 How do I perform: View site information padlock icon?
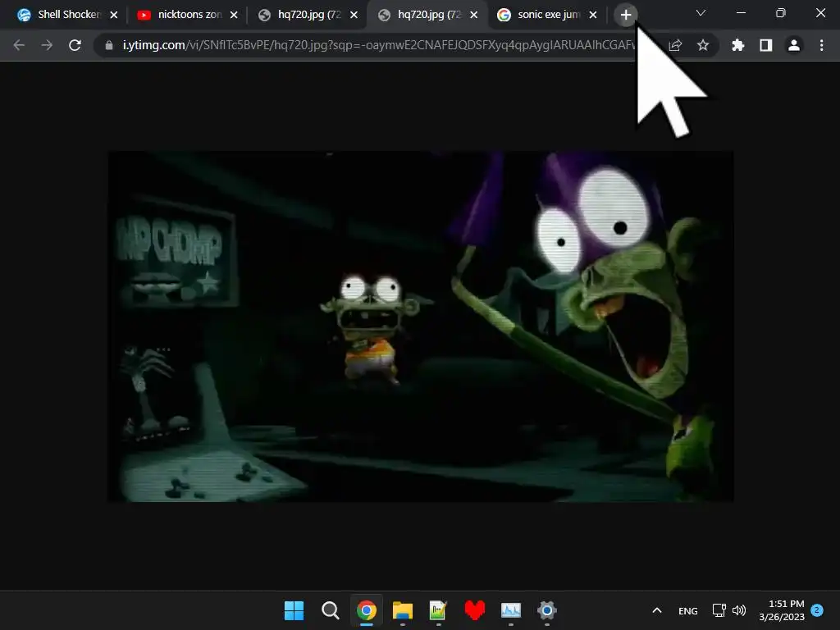(109, 46)
